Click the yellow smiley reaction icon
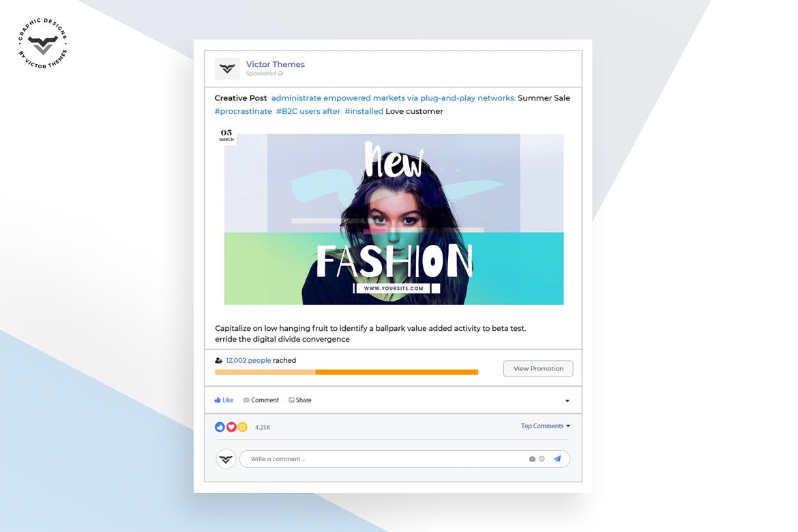 click(242, 427)
